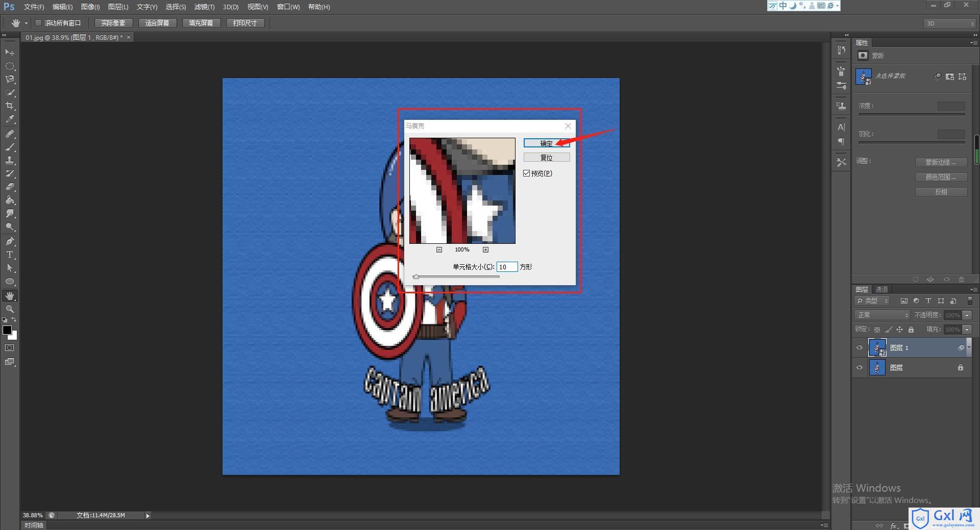This screenshot has height=530, width=980.
Task: Click the background color swatch
Action: (x=14, y=336)
